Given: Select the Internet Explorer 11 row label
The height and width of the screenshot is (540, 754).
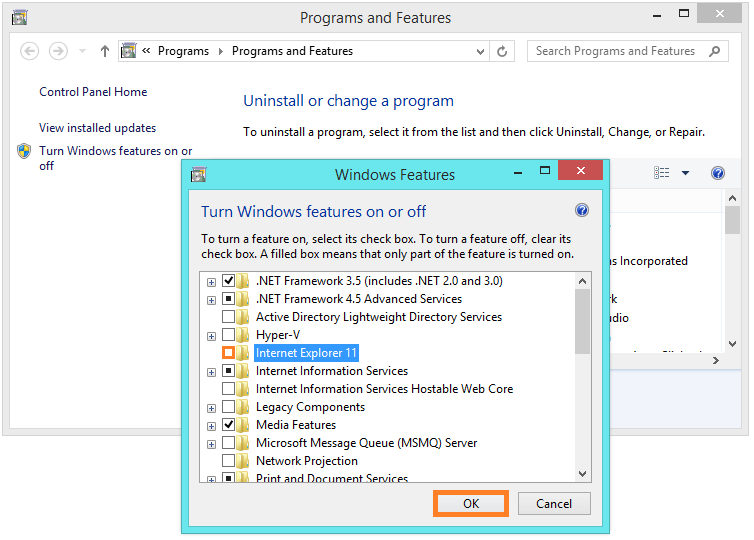Looking at the screenshot, I should [x=306, y=353].
